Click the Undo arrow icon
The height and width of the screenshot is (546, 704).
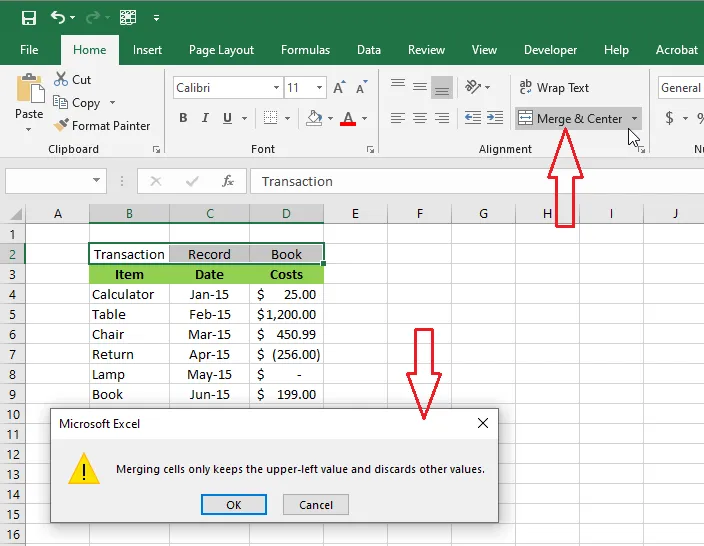pyautogui.click(x=58, y=18)
